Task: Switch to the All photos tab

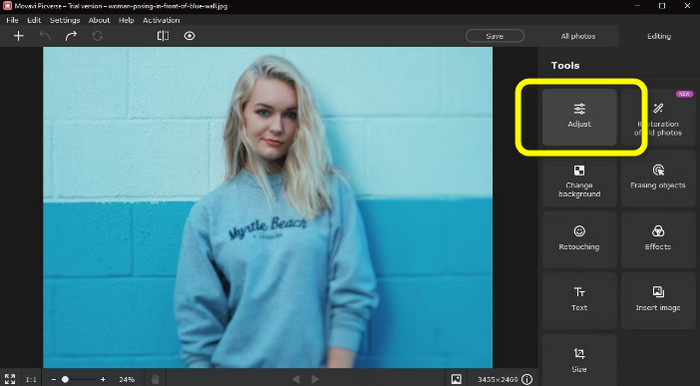Action: pos(578,36)
